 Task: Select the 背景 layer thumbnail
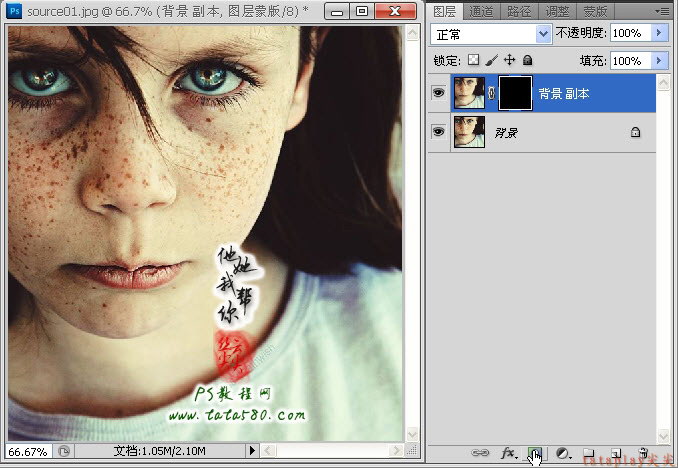(469, 132)
